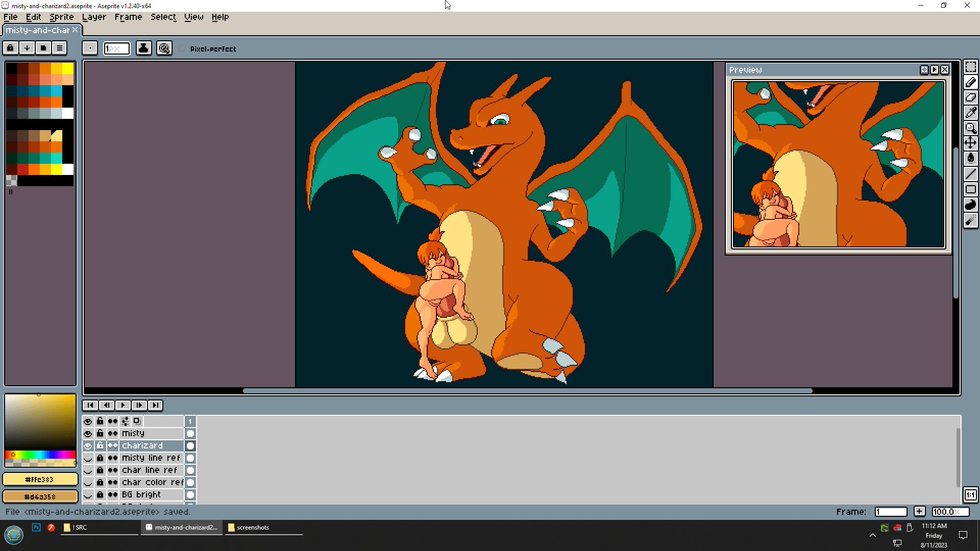Select the Pencil tool in the toolbar
The height and width of the screenshot is (551, 980).
(970, 82)
